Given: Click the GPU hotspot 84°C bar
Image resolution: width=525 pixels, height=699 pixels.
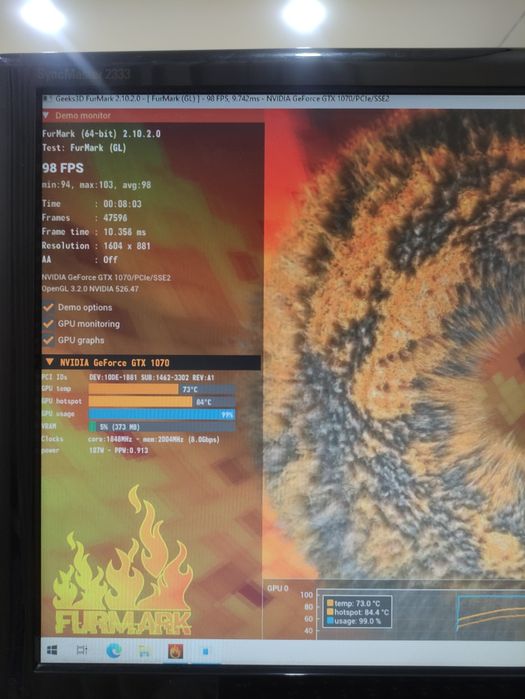Looking at the screenshot, I should pos(162,402).
